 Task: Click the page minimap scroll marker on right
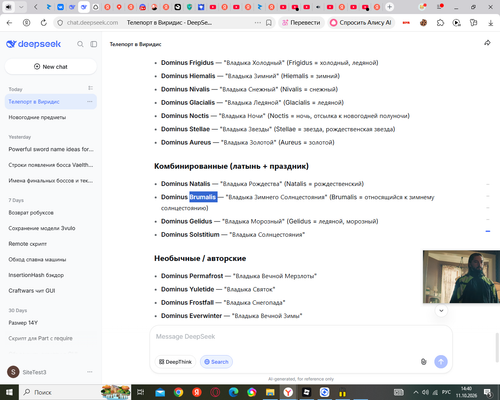click(488, 231)
